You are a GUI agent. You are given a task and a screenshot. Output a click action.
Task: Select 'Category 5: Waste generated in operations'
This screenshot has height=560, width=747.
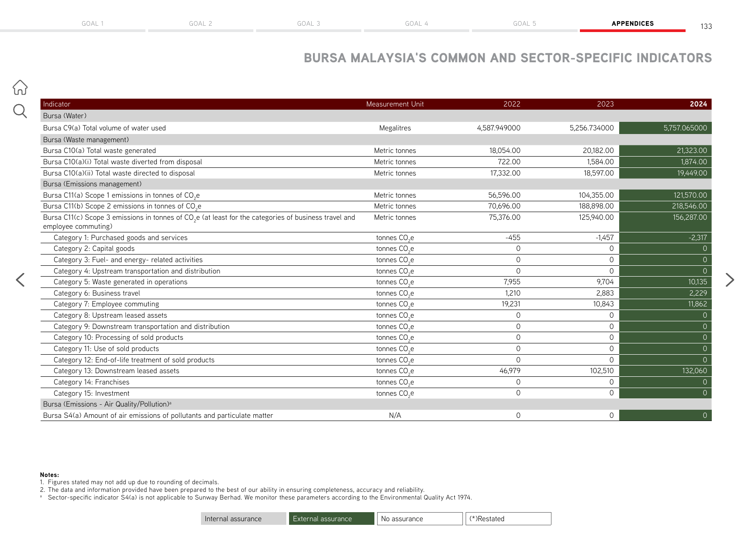(121, 282)
